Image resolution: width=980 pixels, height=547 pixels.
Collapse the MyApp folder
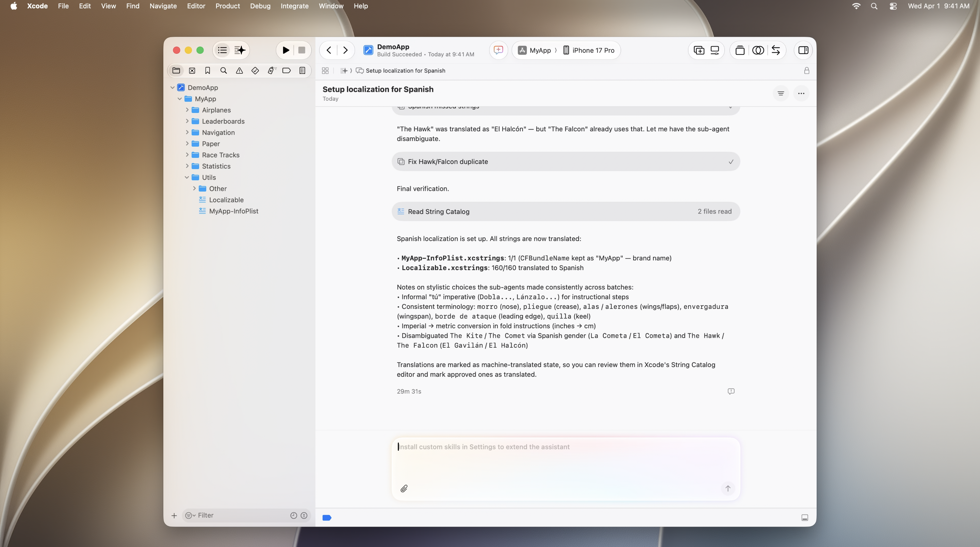point(180,99)
